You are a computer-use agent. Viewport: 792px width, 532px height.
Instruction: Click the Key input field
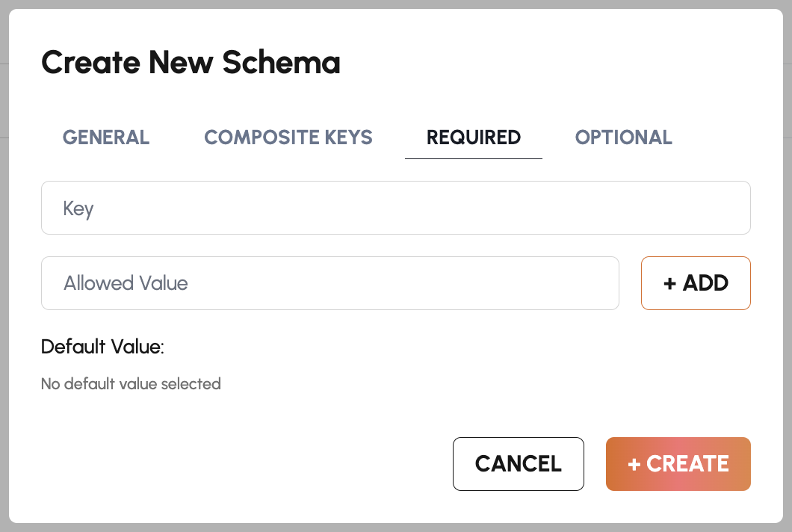click(396, 207)
